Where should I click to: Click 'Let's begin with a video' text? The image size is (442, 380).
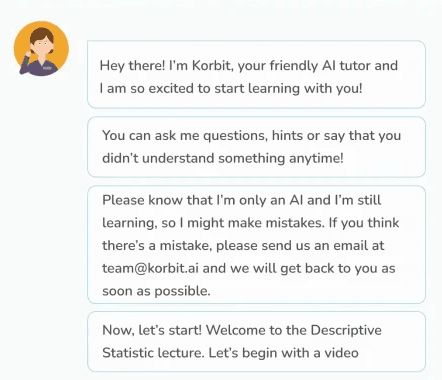[283, 353]
